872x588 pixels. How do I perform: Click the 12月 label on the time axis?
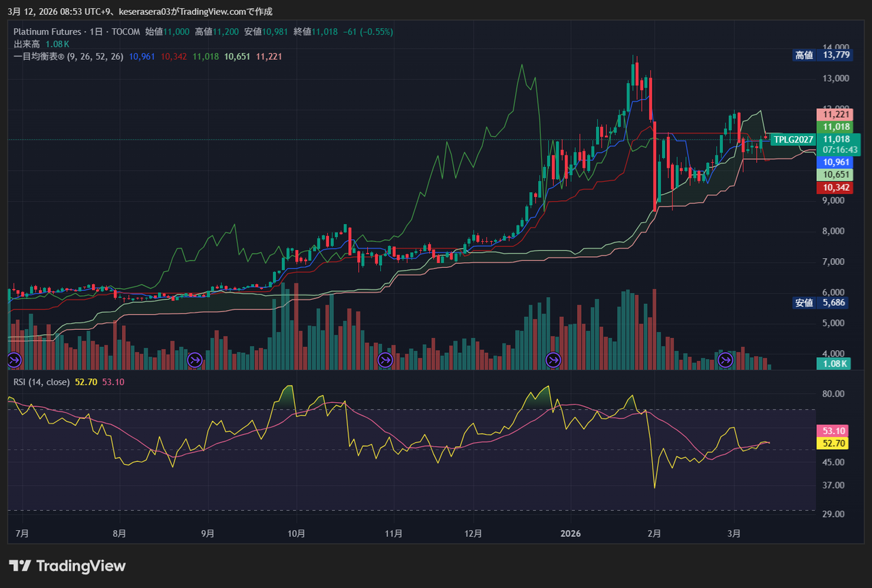coord(473,533)
